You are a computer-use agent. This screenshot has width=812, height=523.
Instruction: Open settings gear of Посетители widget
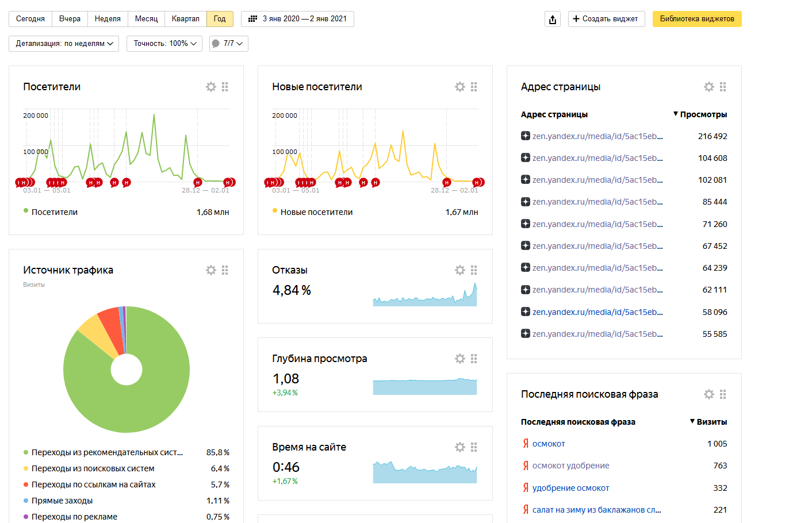(x=211, y=87)
